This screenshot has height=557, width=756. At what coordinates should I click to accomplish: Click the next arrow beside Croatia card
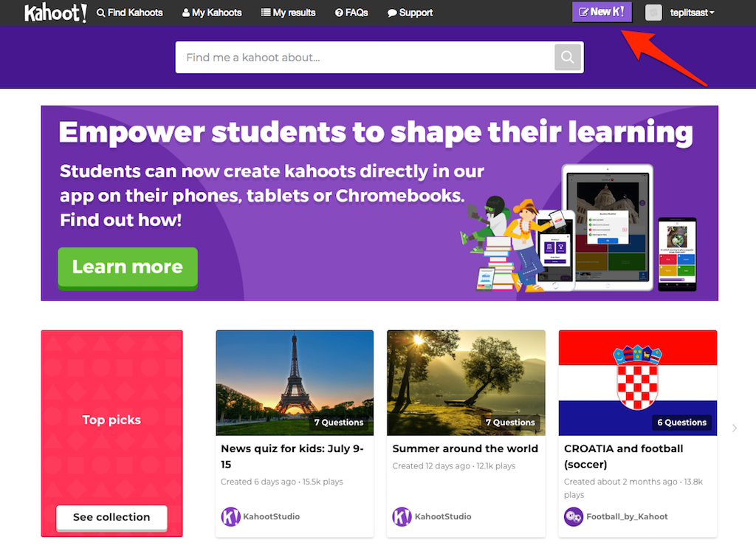tap(735, 428)
